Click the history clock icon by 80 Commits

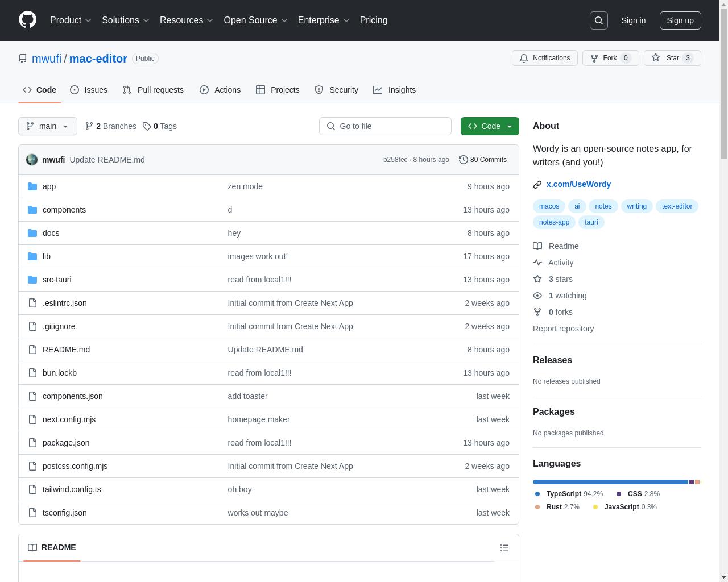pos(464,160)
